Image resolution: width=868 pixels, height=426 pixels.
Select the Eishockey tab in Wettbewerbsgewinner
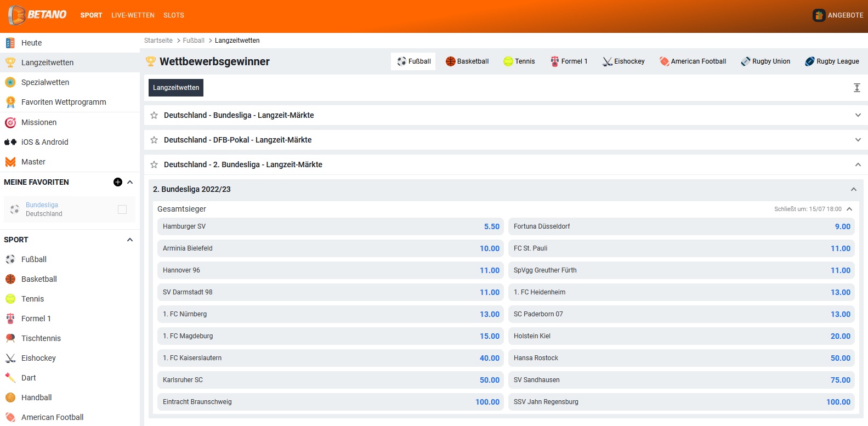[x=623, y=61]
